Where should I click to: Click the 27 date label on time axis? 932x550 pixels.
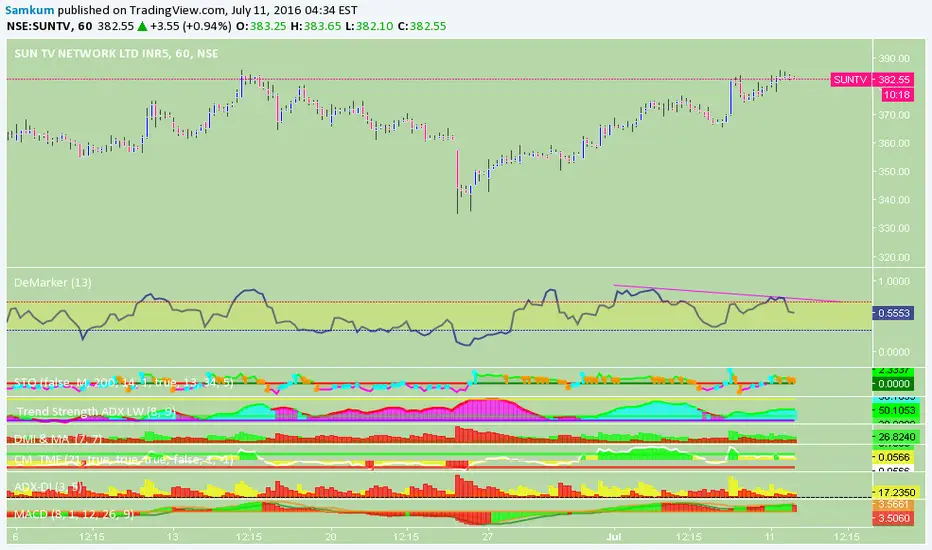coord(487,536)
